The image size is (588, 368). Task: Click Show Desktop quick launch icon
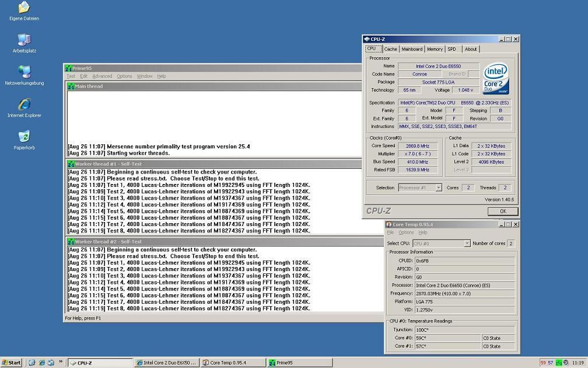(x=32, y=363)
